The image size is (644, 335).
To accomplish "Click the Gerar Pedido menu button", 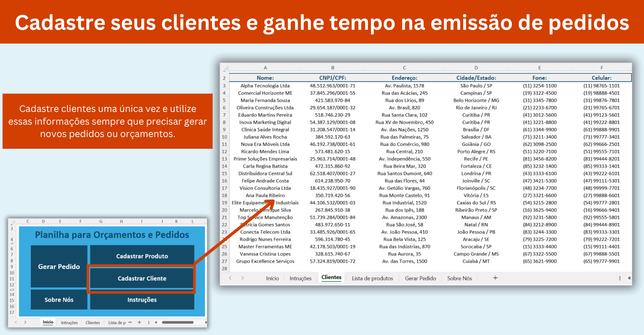I will 59,266.
